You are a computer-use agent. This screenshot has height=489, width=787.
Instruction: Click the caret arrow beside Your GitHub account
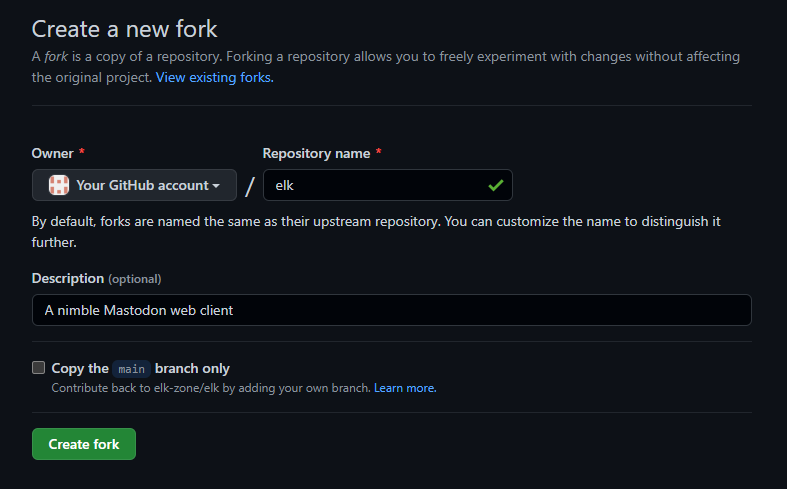216,186
